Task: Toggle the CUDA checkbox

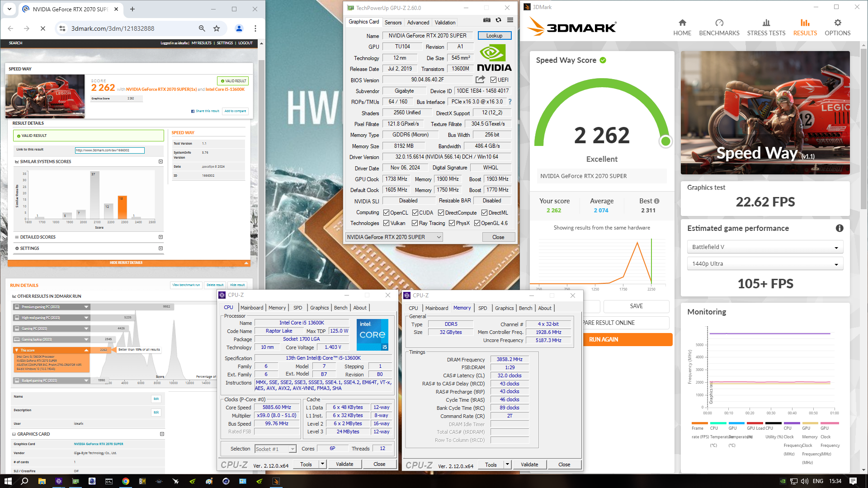Action: (x=415, y=213)
